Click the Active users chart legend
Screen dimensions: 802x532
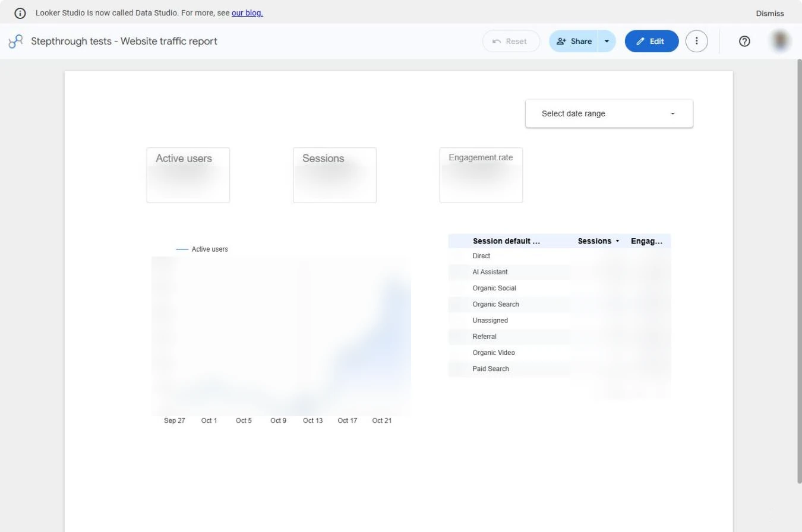pos(202,249)
